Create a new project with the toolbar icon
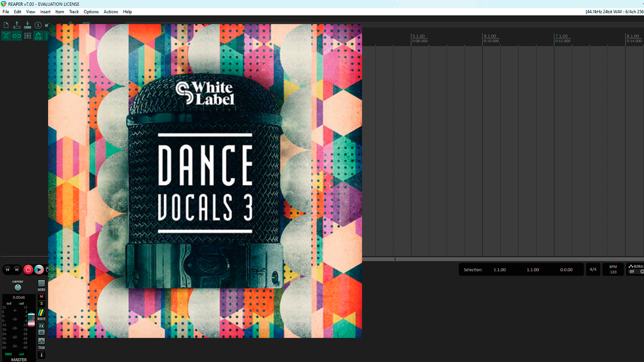Screen dimensions: 644x362 [x=6, y=25]
